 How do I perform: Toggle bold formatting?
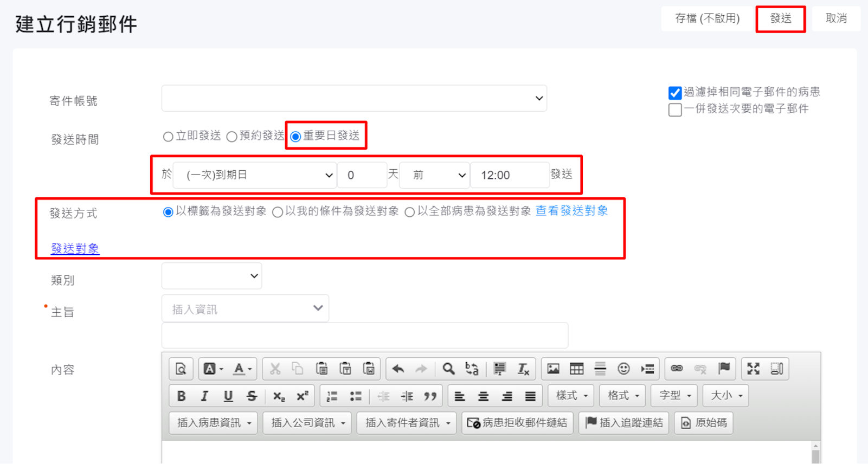(181, 396)
